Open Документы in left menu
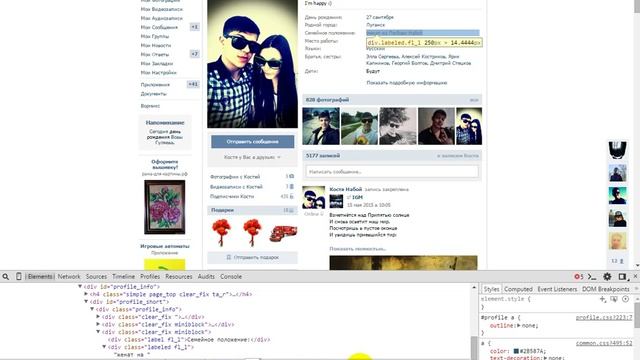The image size is (640, 360). pyautogui.click(x=153, y=93)
